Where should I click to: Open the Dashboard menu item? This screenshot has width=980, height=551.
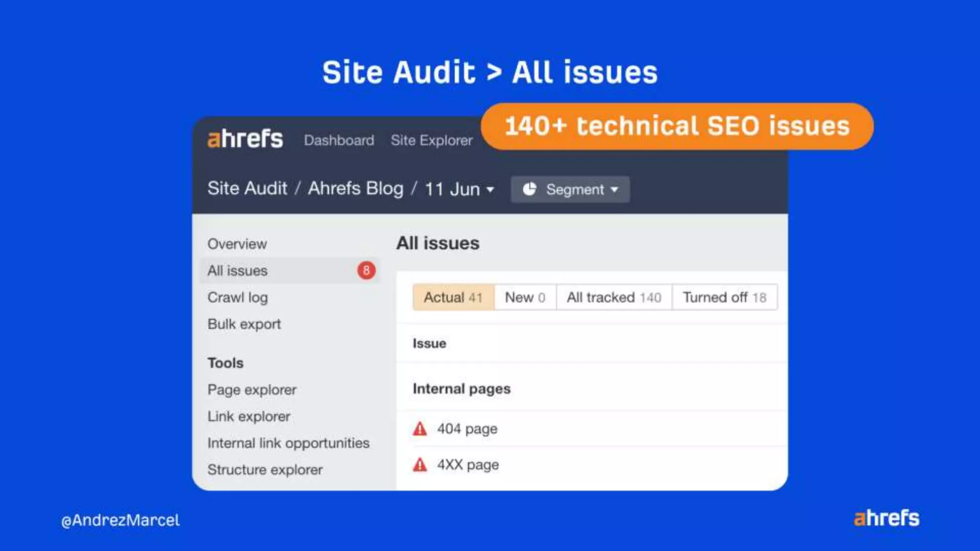point(339,140)
